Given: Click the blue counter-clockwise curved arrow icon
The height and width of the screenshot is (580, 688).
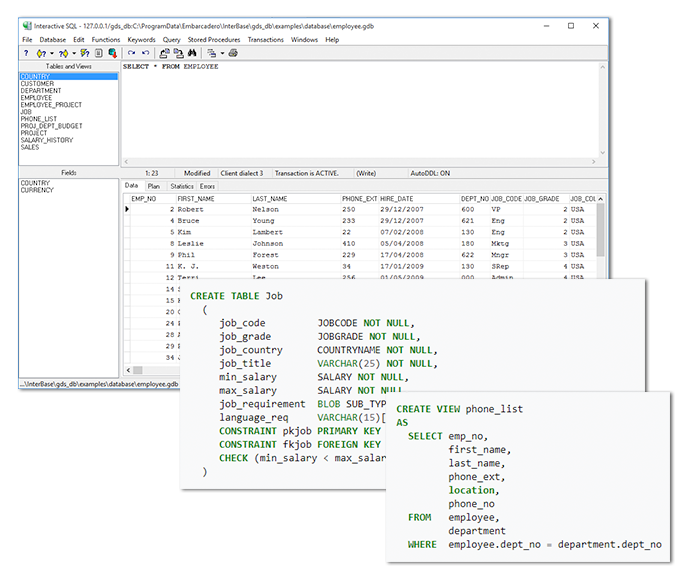Looking at the screenshot, I should click(146, 53).
